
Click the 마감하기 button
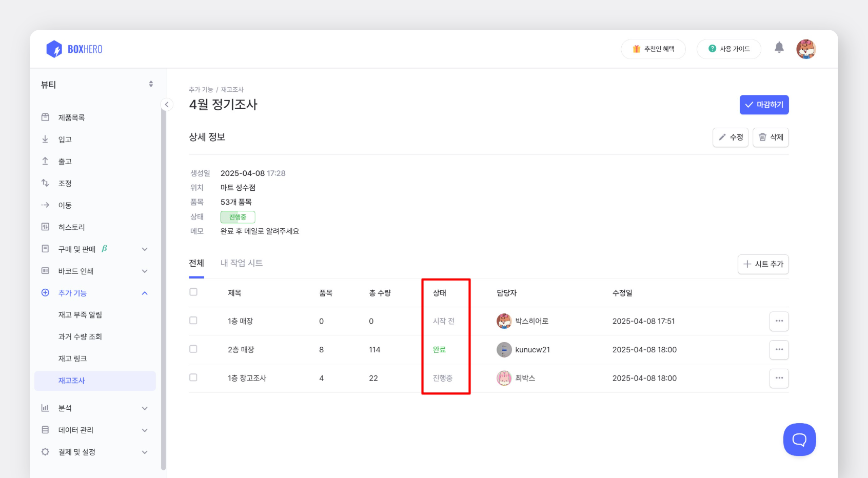pos(763,105)
